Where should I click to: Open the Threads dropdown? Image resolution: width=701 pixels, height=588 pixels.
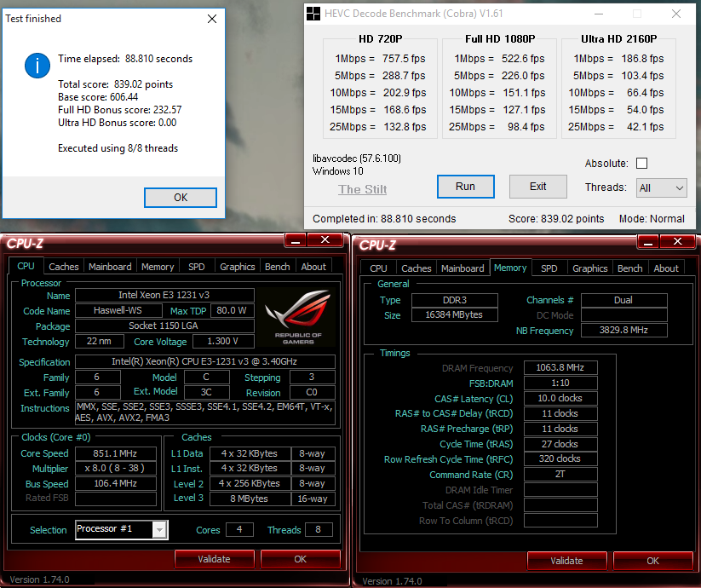(x=661, y=187)
